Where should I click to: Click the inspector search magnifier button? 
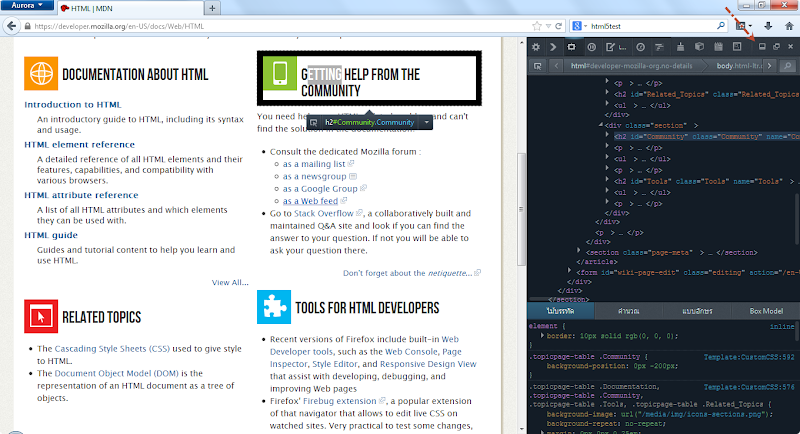788,66
